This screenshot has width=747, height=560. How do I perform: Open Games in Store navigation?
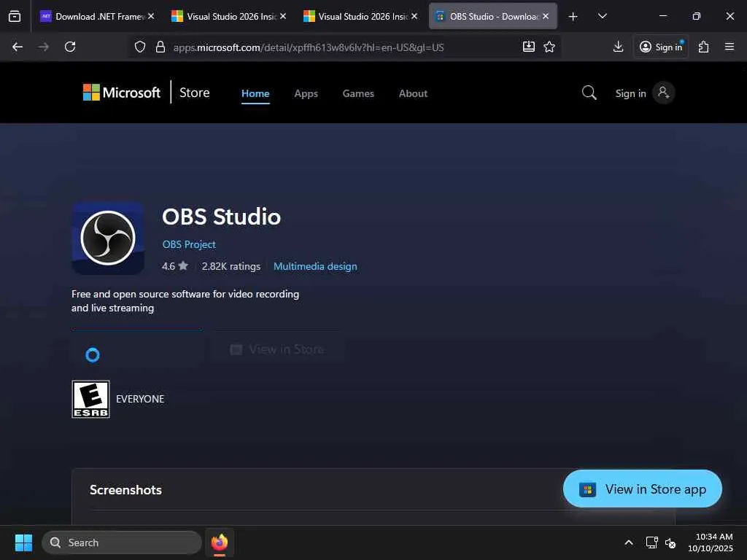tap(358, 93)
